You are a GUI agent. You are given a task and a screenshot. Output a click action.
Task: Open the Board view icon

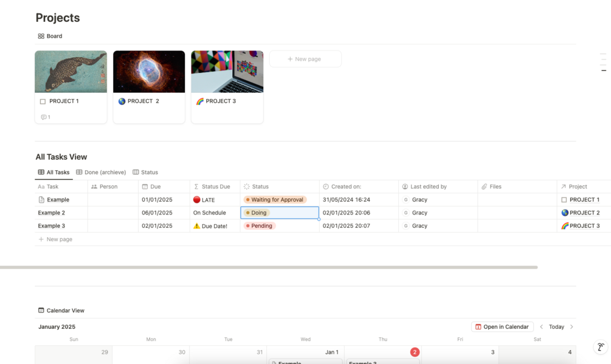click(41, 36)
